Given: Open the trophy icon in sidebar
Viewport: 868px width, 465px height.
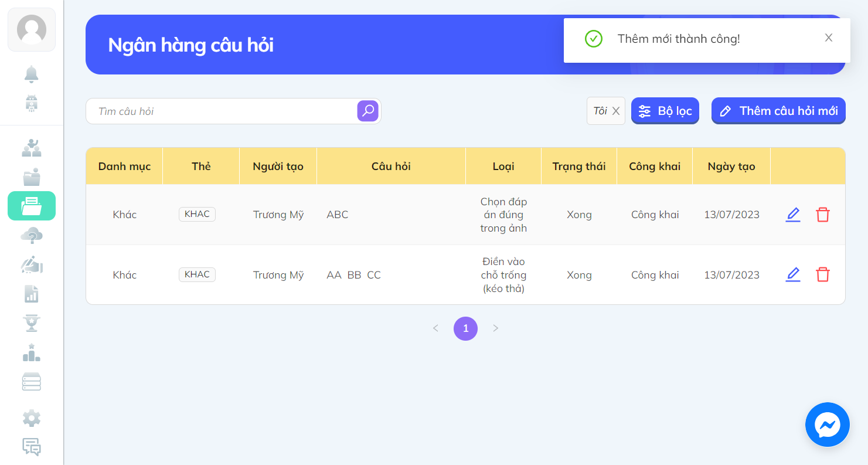Looking at the screenshot, I should [x=32, y=323].
